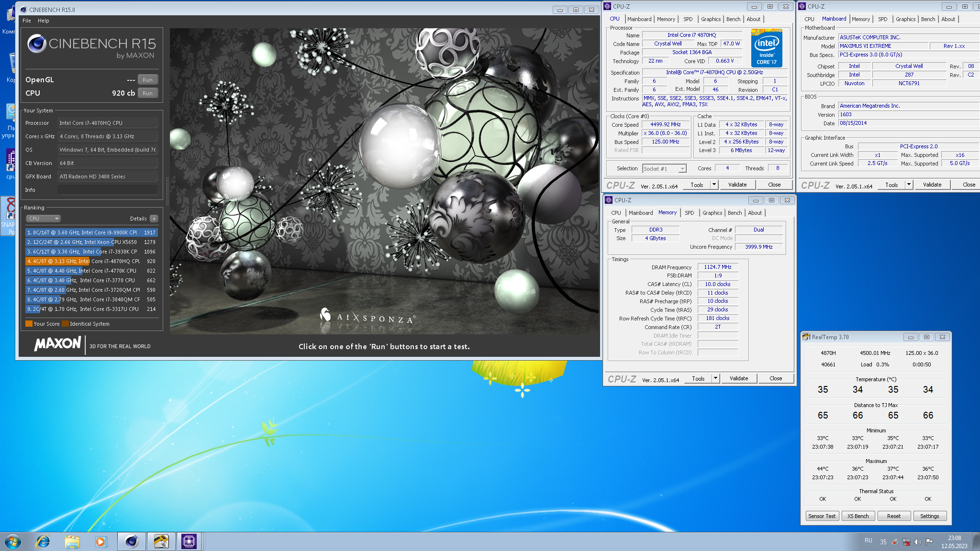Open Settings in RealTemp
This screenshot has width=980, height=551.
pyautogui.click(x=930, y=516)
